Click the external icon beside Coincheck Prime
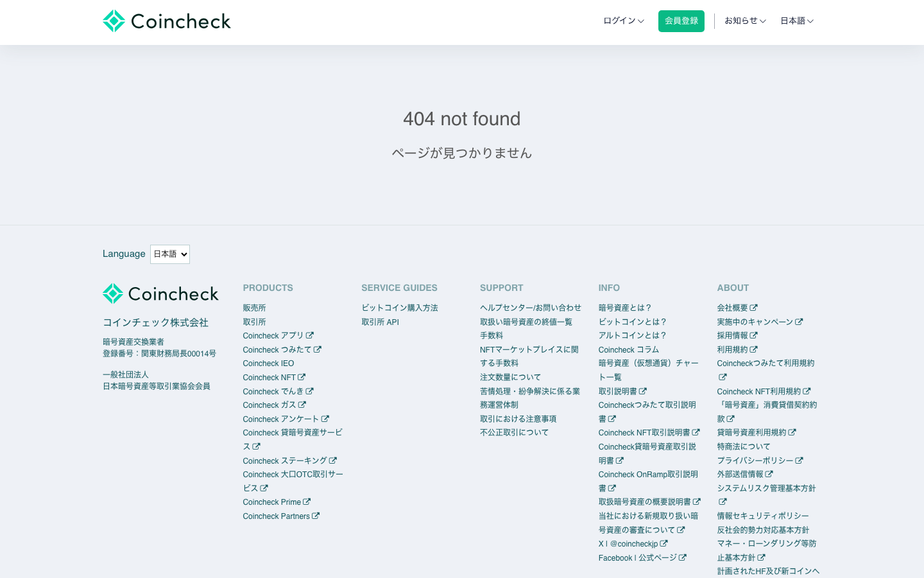This screenshot has width=924, height=578. click(307, 502)
